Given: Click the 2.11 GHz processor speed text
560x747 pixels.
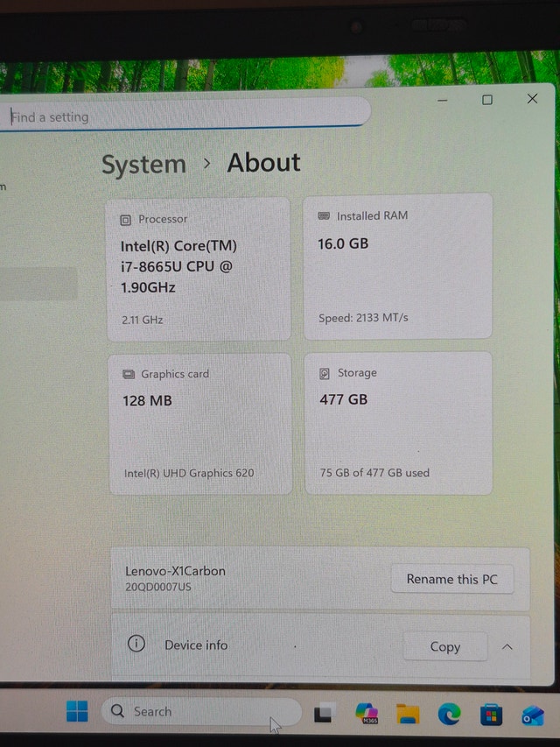Looking at the screenshot, I should coord(143,320).
